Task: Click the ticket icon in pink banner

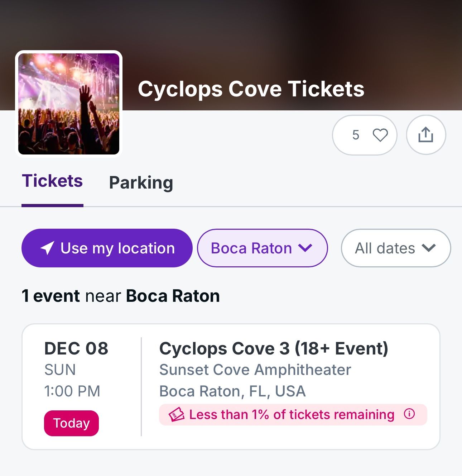Action: tap(177, 415)
